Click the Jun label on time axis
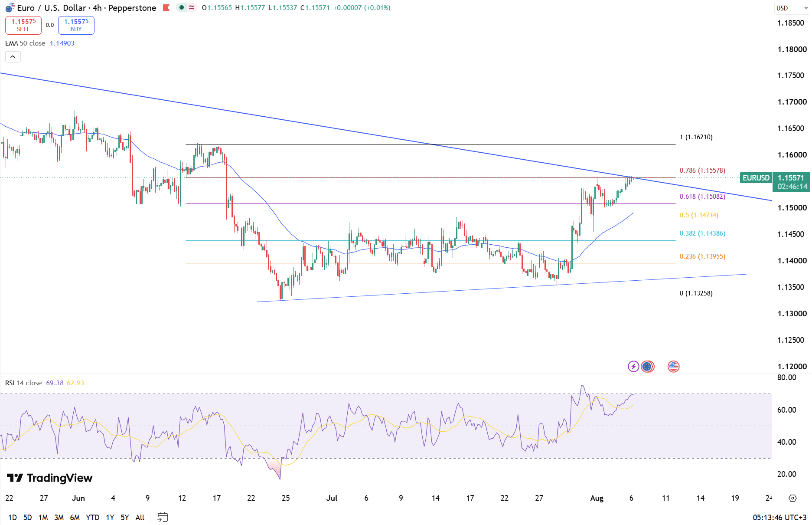The height and width of the screenshot is (525, 812). (78, 498)
